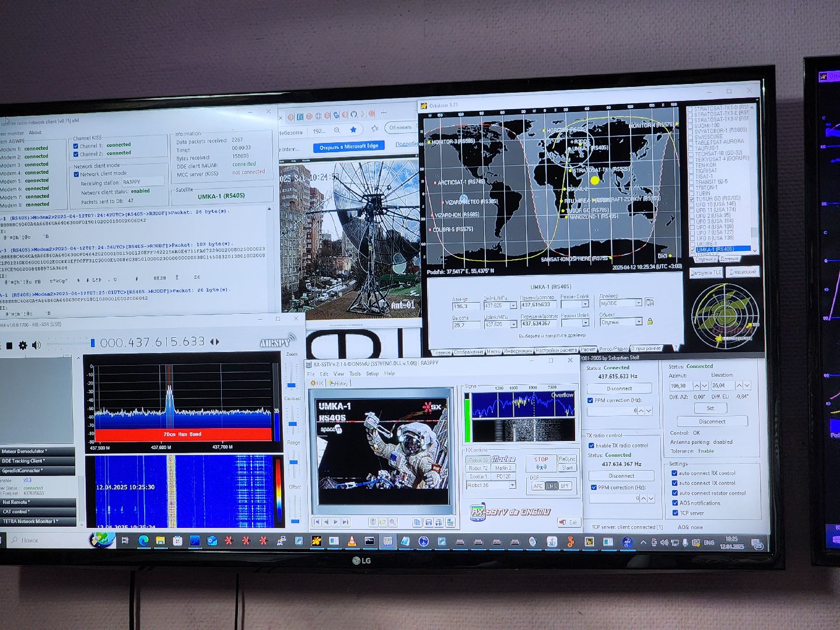This screenshot has height=630, width=840.
Task: Mute audio with the SDR# speaker icon
Action: tap(37, 345)
